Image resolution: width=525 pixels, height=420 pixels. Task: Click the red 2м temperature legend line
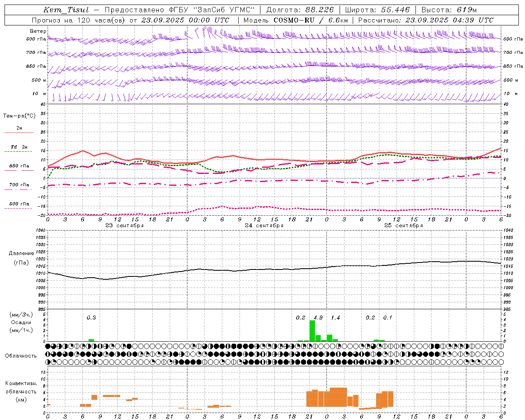click(x=19, y=132)
